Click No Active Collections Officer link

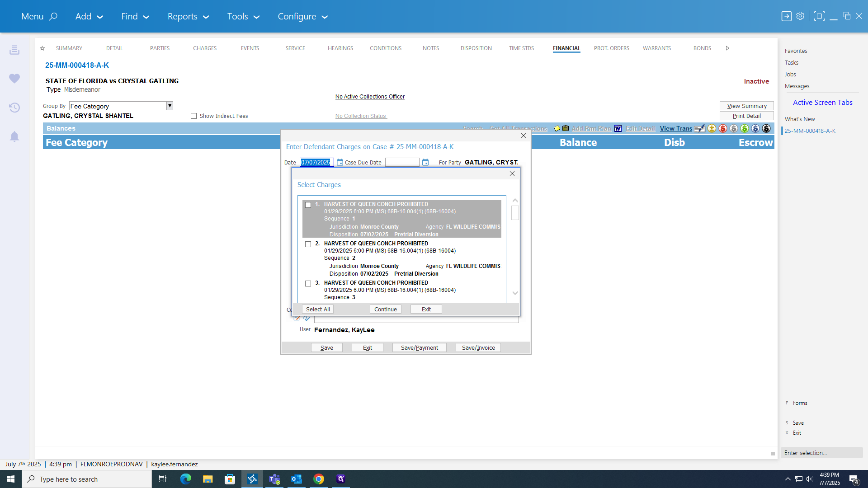coord(370,97)
